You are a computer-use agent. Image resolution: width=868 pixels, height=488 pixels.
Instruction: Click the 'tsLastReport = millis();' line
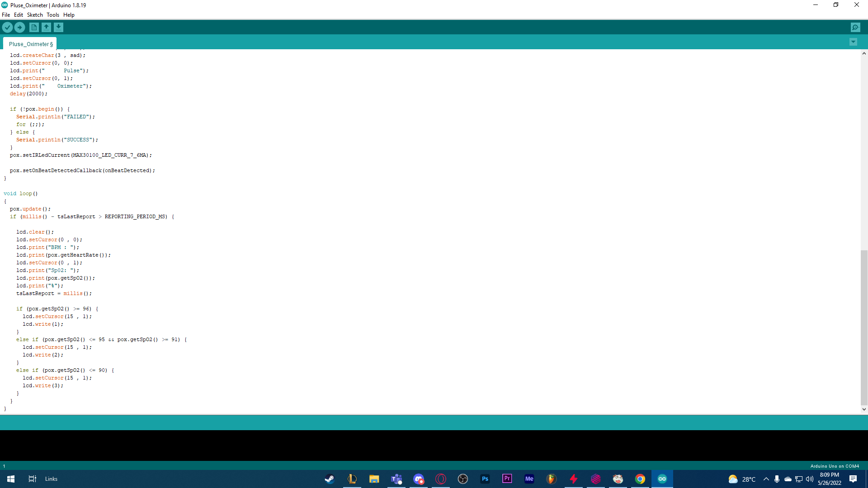pyautogui.click(x=54, y=293)
